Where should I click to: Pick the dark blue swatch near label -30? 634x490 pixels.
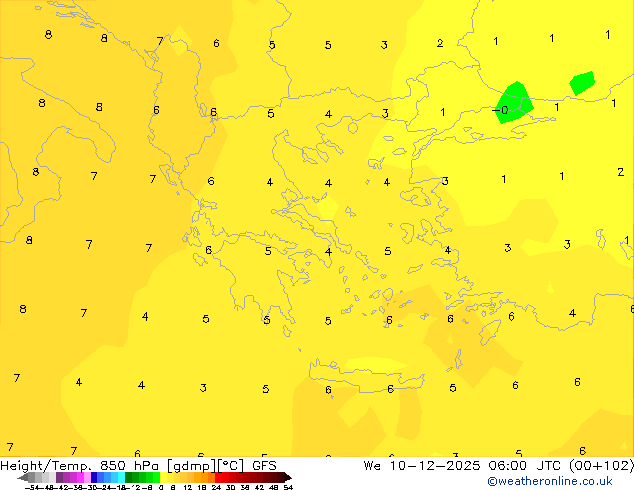coord(94,477)
